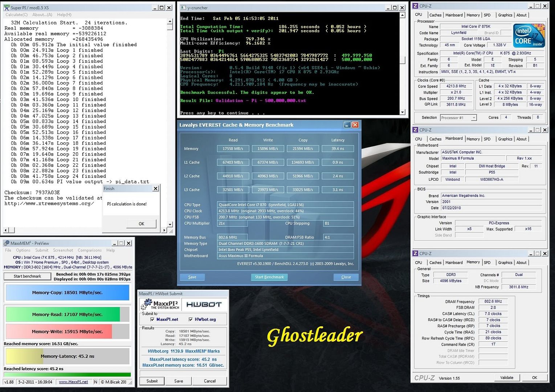The width and height of the screenshot is (555, 392).
Task: Open Super PI About menu
Action: 42,15
